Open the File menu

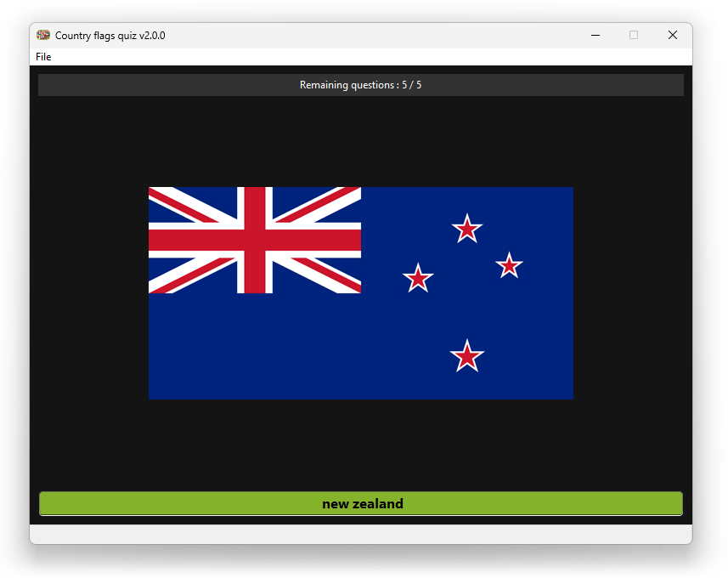(43, 57)
